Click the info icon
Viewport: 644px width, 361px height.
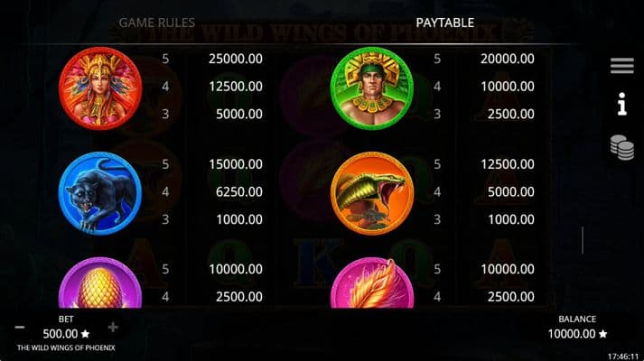622,104
